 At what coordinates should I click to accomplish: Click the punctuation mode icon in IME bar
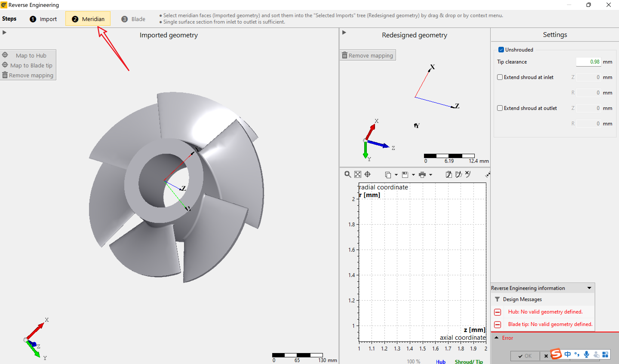pos(577,354)
